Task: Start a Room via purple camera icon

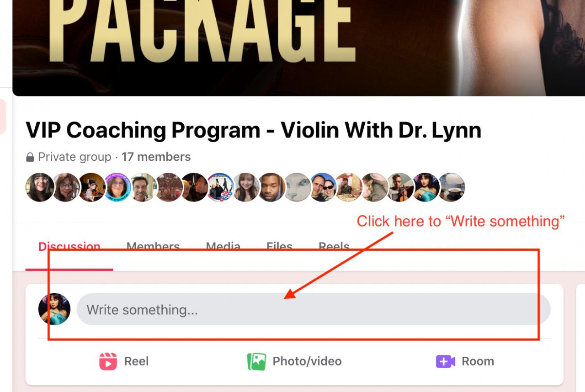Action: point(445,361)
